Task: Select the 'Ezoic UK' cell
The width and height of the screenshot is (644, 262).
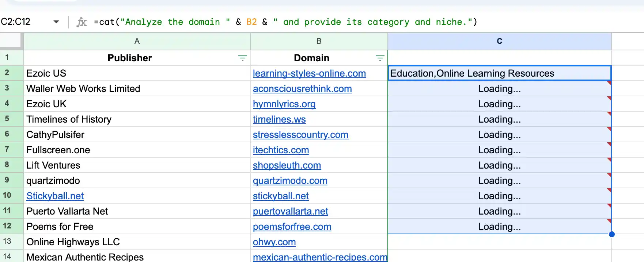Action: 137,104
